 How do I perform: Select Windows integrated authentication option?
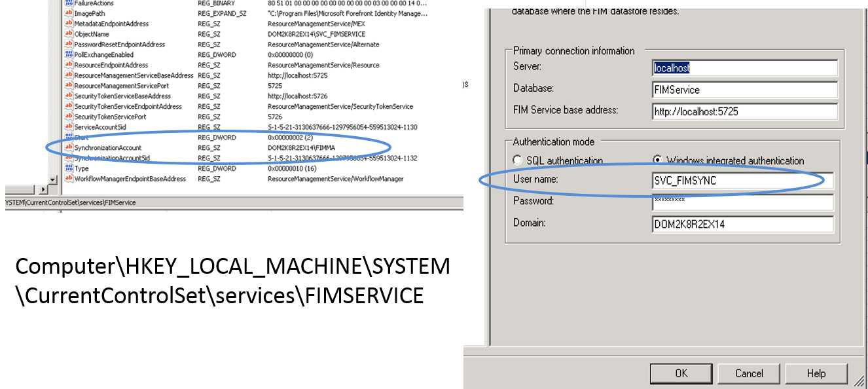coord(657,160)
